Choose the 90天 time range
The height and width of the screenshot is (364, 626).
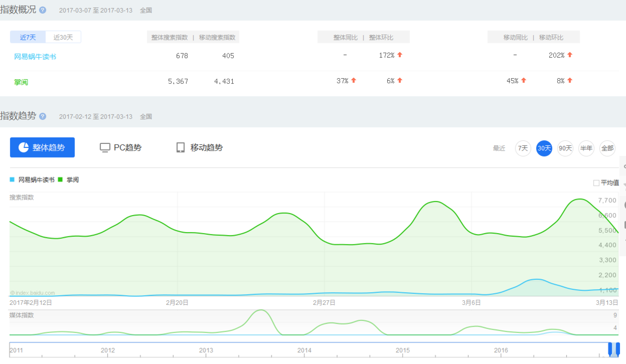click(565, 148)
